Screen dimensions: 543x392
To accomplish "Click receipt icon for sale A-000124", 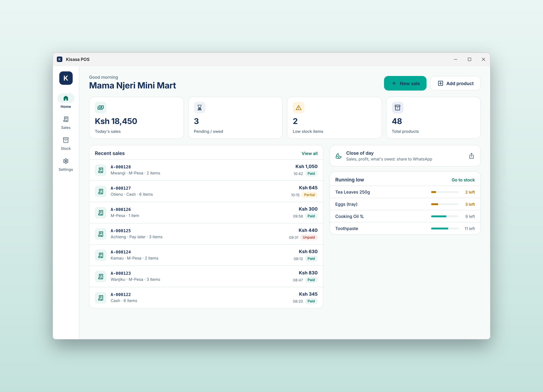I will pyautogui.click(x=100, y=255).
